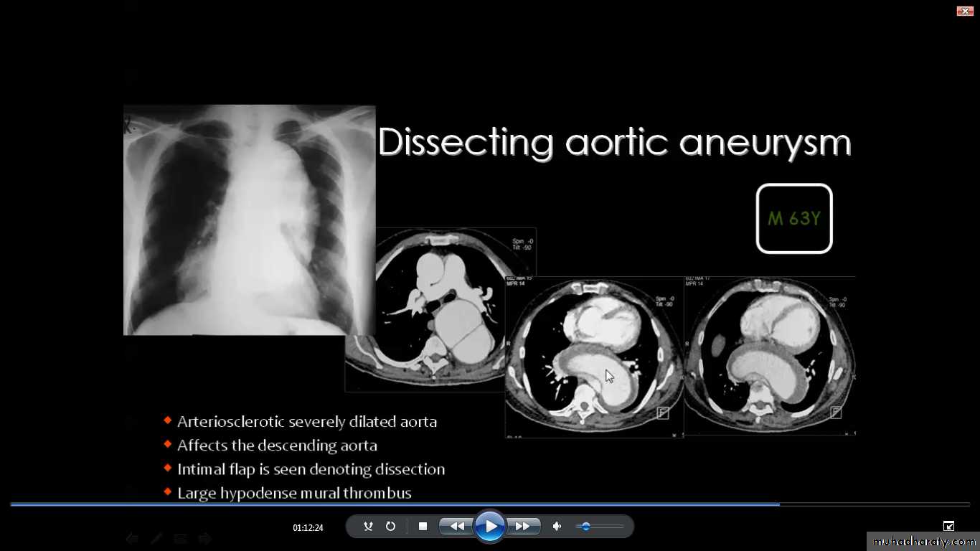Screen dimensions: 980x551
Task: Click the elapsed time 01:12:24 display
Action: point(308,528)
